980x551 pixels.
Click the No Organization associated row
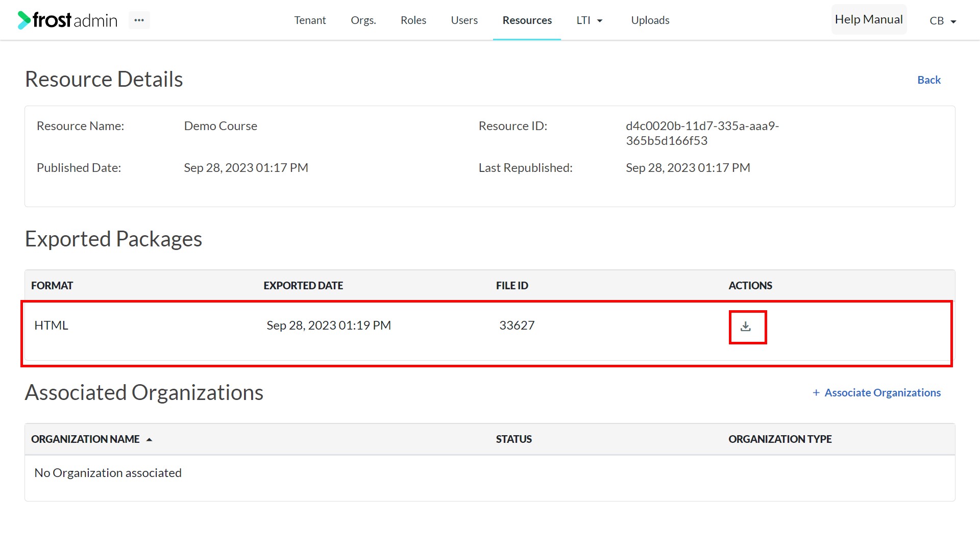point(490,473)
